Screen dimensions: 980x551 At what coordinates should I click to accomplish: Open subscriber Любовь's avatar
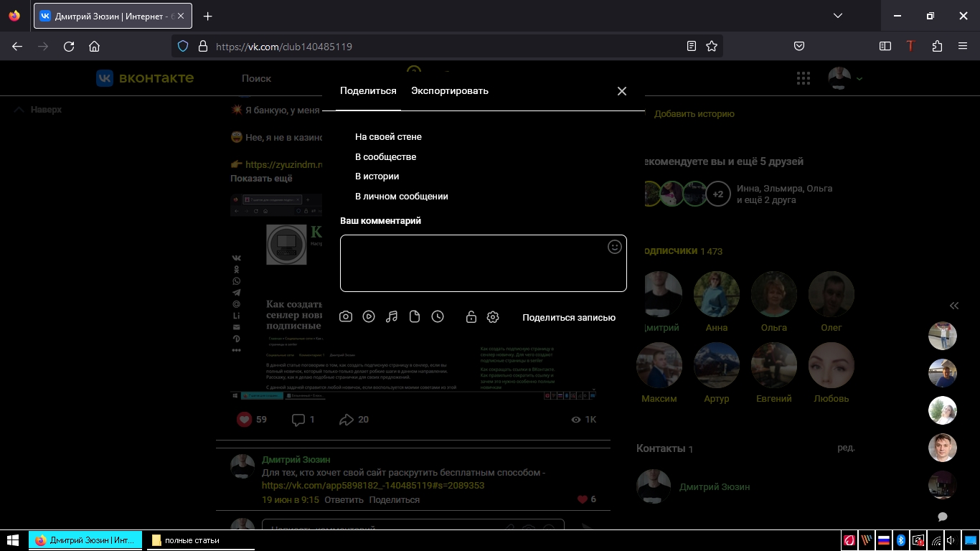tap(831, 365)
